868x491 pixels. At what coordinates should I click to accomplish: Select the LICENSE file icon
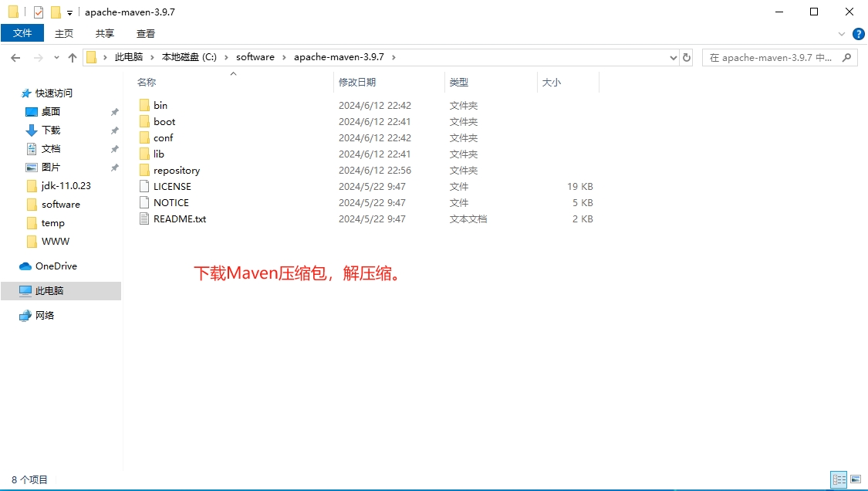coord(144,186)
